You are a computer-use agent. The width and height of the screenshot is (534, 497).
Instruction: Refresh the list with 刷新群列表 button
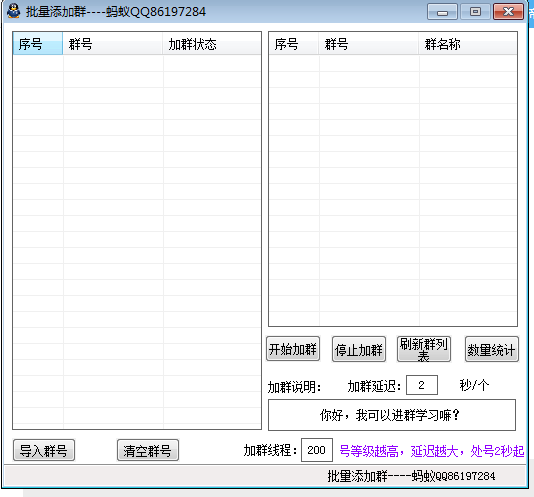(x=424, y=349)
